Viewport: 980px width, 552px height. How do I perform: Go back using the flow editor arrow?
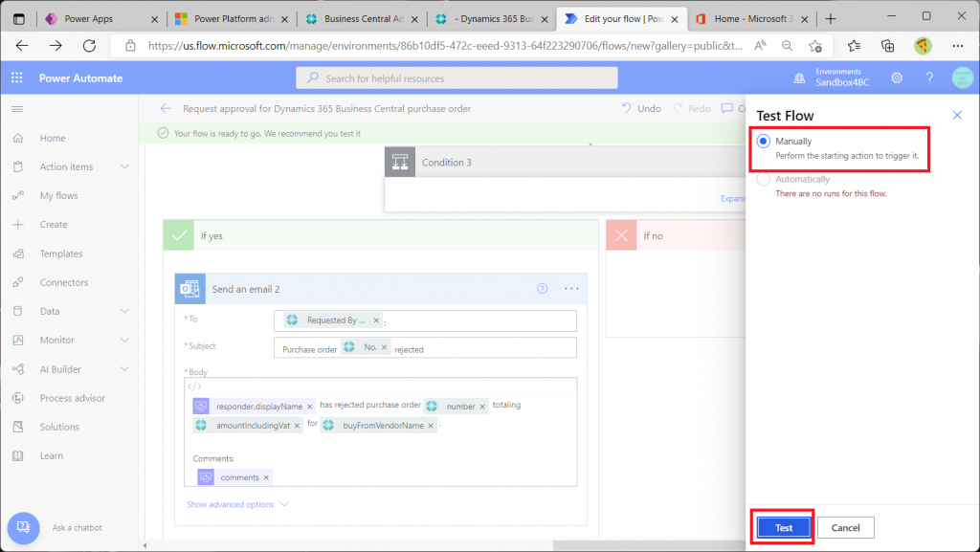coord(166,109)
